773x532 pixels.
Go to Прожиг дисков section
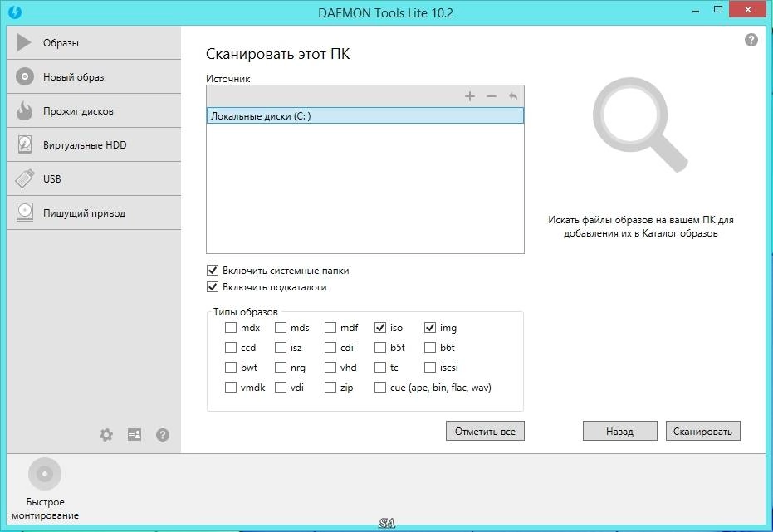click(x=94, y=111)
